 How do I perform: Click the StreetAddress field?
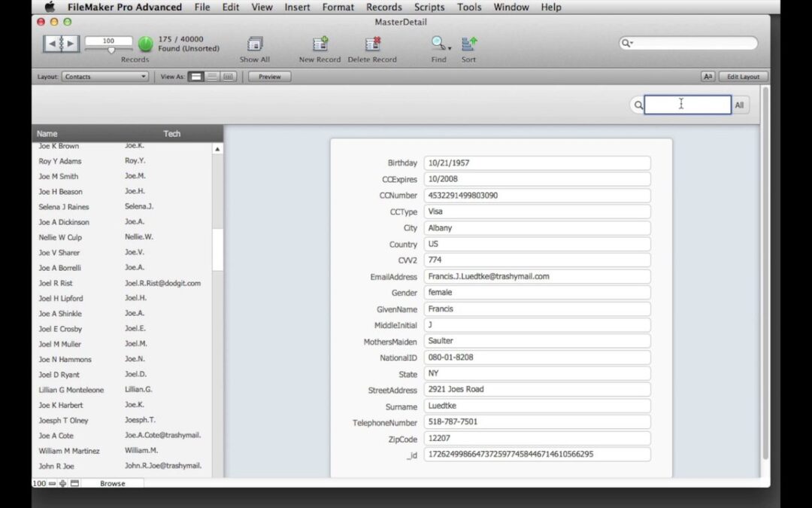(537, 389)
